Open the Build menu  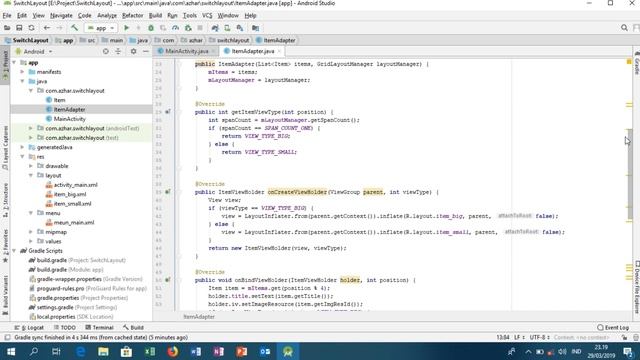(155, 16)
